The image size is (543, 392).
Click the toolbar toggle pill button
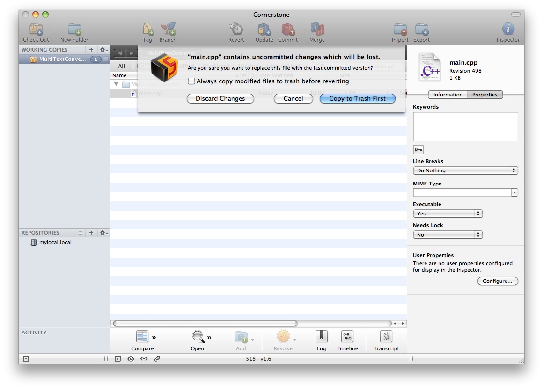pyautogui.click(x=516, y=15)
